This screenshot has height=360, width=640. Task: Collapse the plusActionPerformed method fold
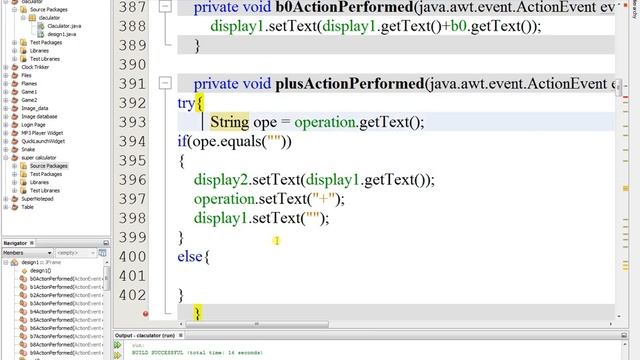[x=165, y=83]
